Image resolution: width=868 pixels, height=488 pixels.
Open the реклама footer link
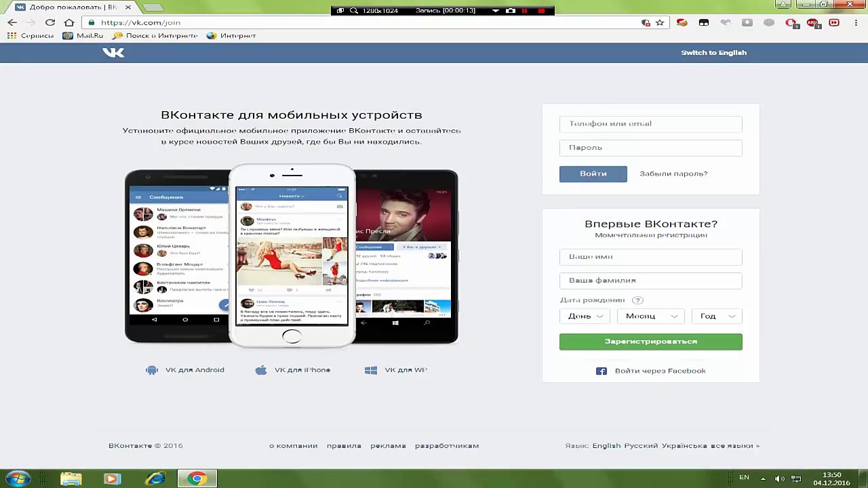[388, 445]
